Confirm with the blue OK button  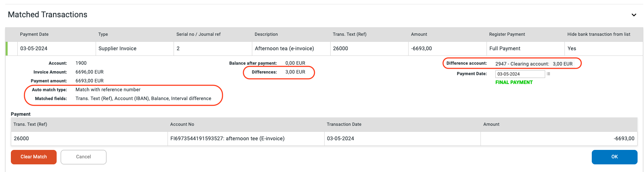pos(614,157)
